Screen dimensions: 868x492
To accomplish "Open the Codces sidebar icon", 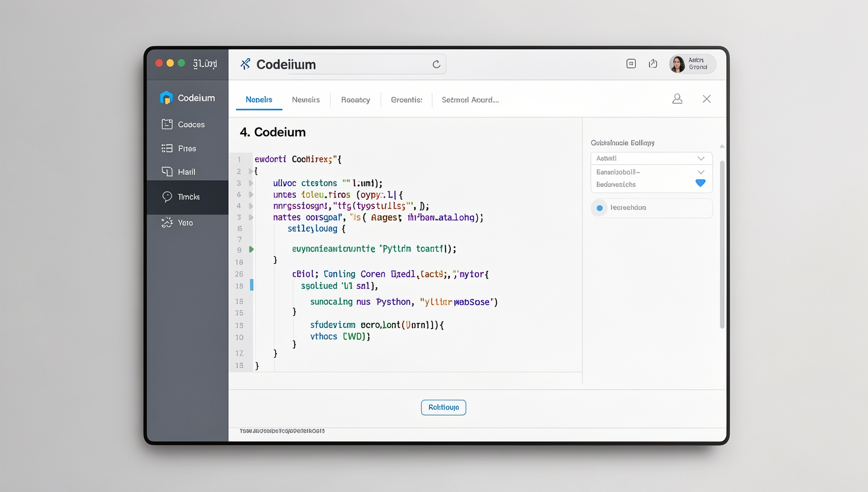I will [167, 124].
